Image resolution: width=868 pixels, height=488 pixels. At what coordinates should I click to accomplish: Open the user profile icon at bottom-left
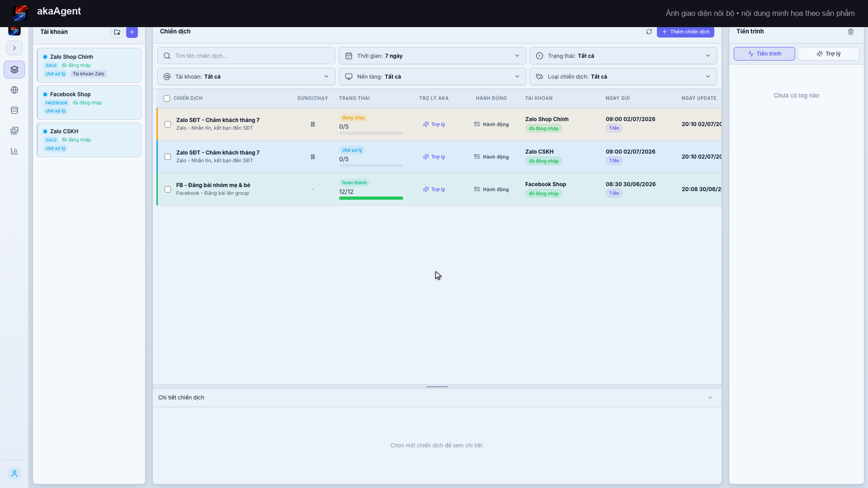[14, 474]
